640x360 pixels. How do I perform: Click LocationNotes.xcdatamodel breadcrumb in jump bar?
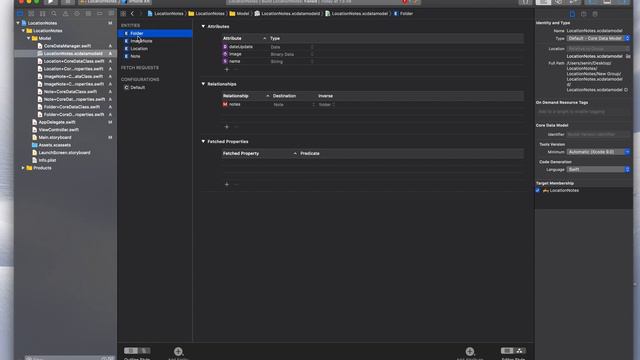[x=356, y=13]
